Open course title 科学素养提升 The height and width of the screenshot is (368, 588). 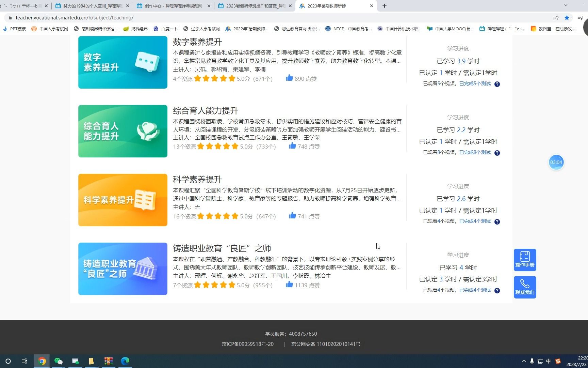(x=197, y=180)
